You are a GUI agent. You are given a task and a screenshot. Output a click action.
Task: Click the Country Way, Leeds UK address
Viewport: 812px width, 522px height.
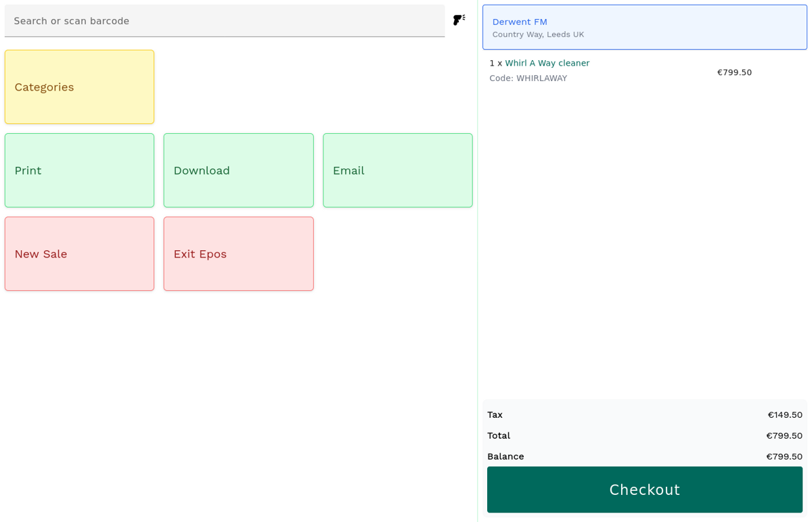(538, 34)
